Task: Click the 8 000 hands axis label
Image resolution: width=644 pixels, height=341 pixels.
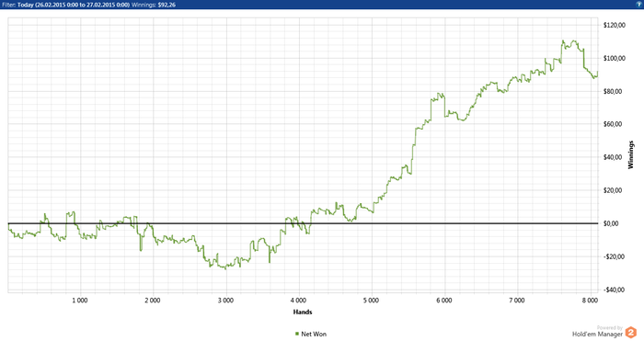Action: coord(590,301)
